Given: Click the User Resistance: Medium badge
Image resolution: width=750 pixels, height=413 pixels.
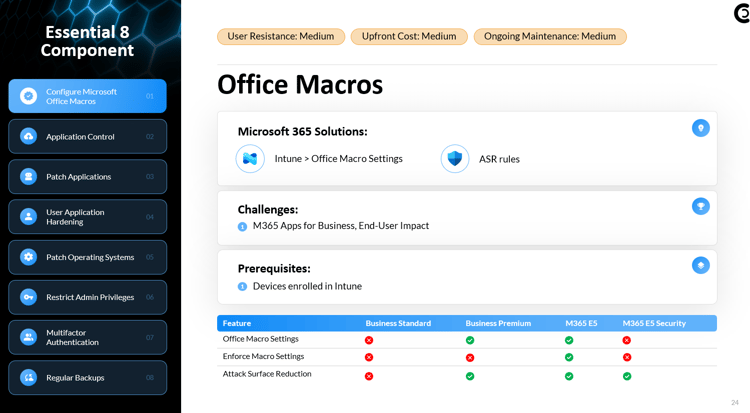Looking at the screenshot, I should point(281,37).
